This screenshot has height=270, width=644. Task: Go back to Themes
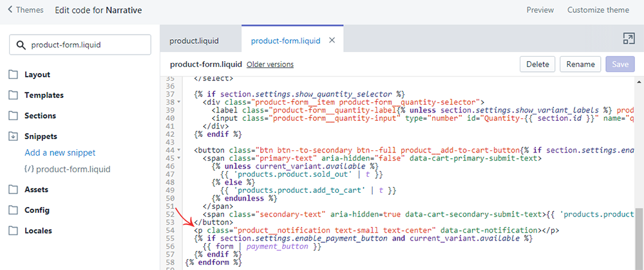tap(26, 10)
